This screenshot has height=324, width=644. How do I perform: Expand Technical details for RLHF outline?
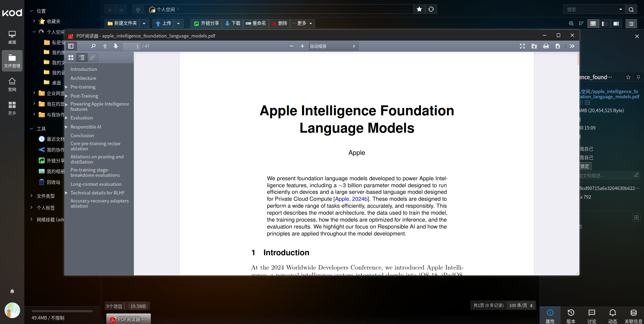pos(66,193)
